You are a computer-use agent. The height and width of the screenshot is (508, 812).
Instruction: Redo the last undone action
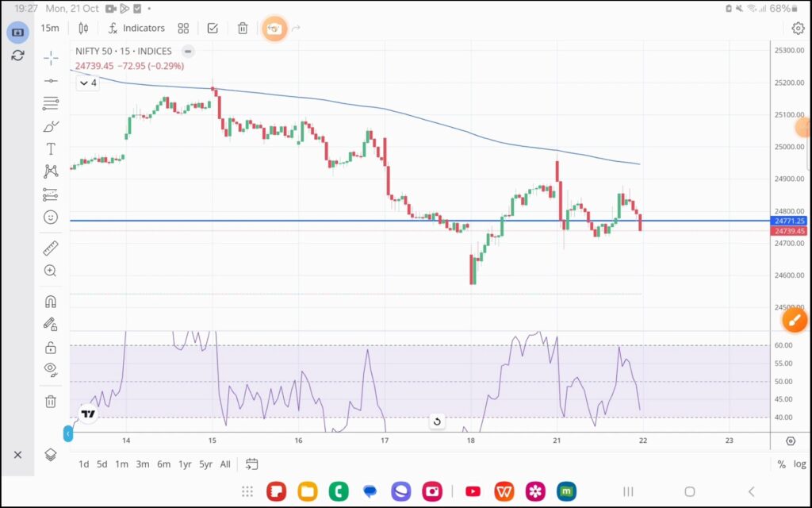(297, 29)
